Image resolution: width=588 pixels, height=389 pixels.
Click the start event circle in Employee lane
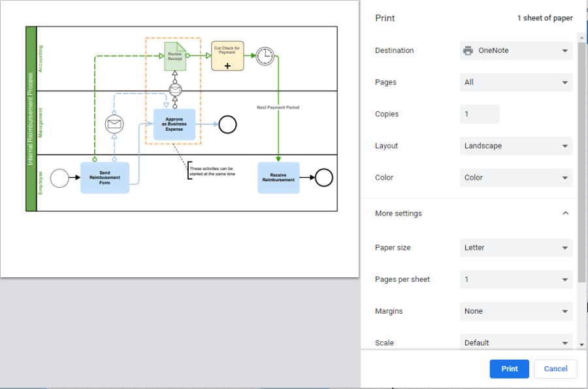coord(59,178)
